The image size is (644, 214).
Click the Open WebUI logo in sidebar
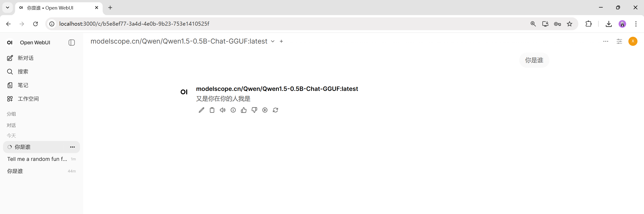[x=10, y=43]
